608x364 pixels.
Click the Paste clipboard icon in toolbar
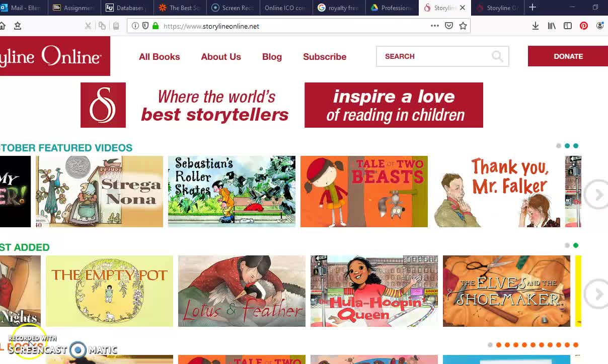point(116,26)
